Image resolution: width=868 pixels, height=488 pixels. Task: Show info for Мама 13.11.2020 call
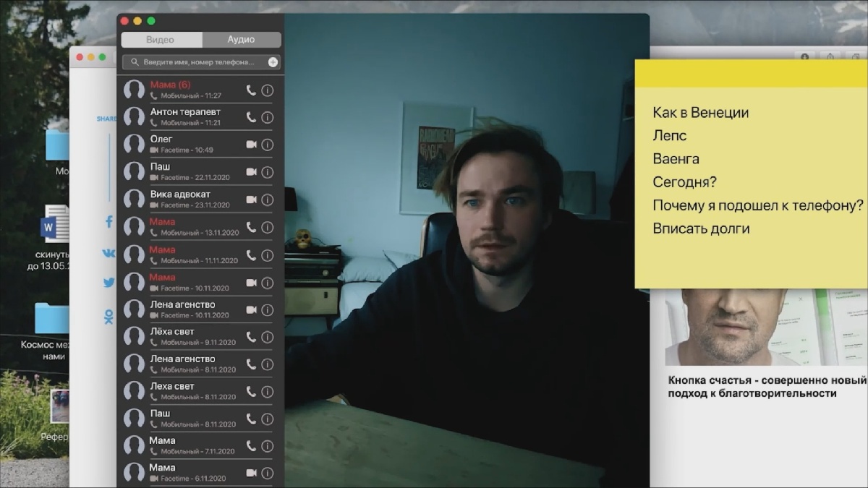tap(267, 227)
